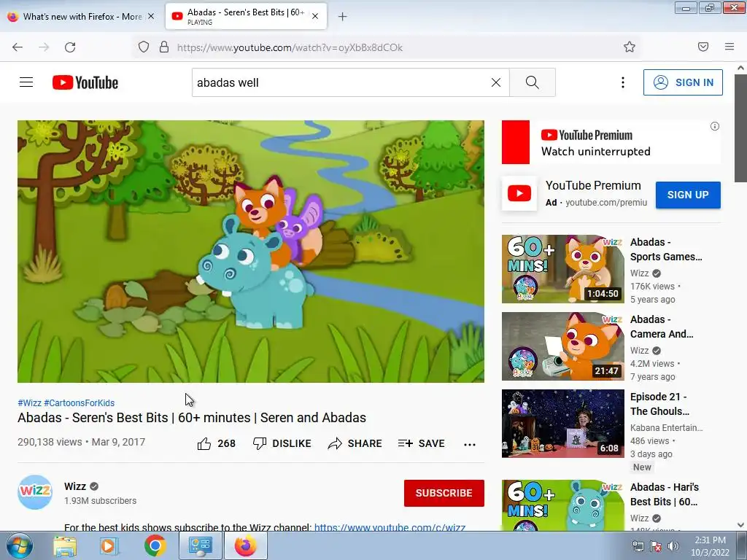The image size is (747, 560).
Task: Close the What's new with Firefox tab
Action: 151,16
